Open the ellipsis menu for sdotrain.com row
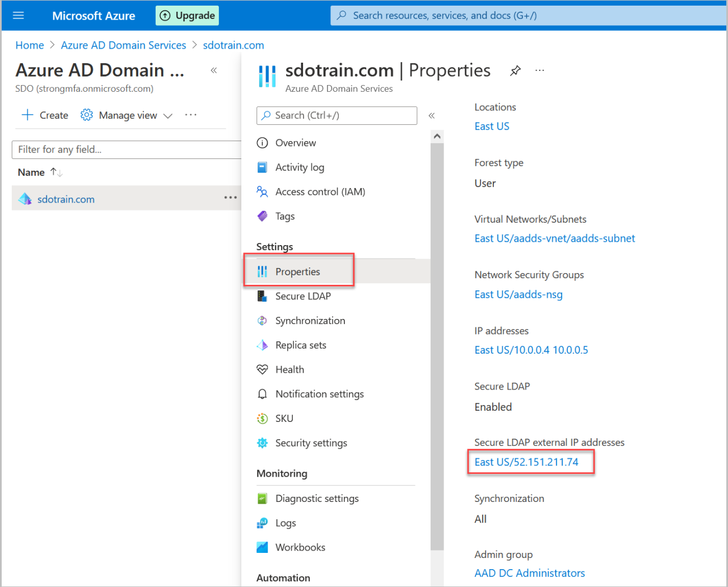The width and height of the screenshot is (728, 587). 231,198
